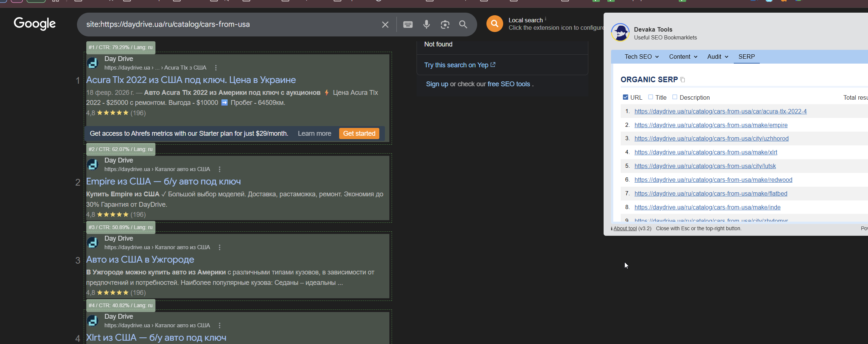Click the orange Local search extension icon

point(495,24)
